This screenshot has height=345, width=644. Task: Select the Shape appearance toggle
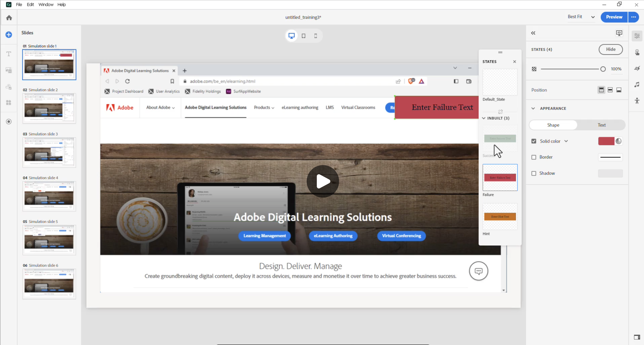coord(553,125)
